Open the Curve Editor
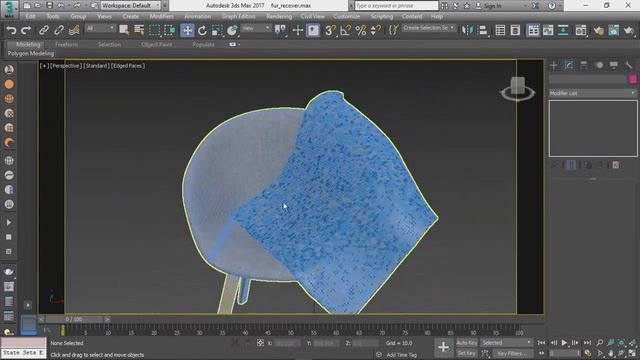This screenshot has width=640, height=360. tap(548, 30)
